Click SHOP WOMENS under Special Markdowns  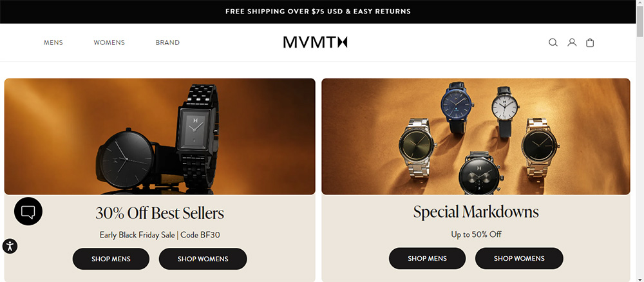click(519, 259)
